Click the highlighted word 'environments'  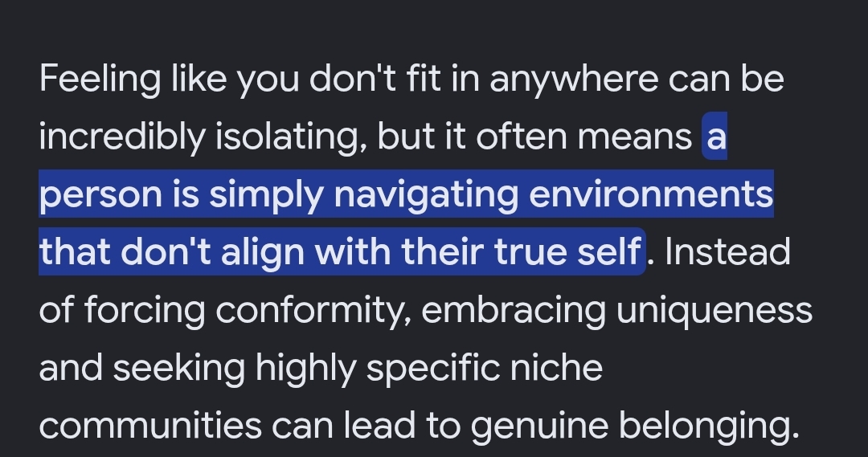click(651, 194)
